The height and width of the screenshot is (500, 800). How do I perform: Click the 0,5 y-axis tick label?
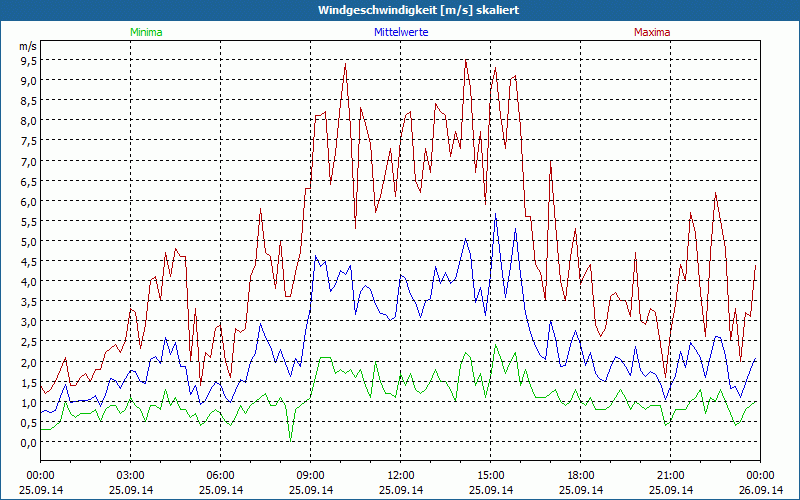coord(28,422)
